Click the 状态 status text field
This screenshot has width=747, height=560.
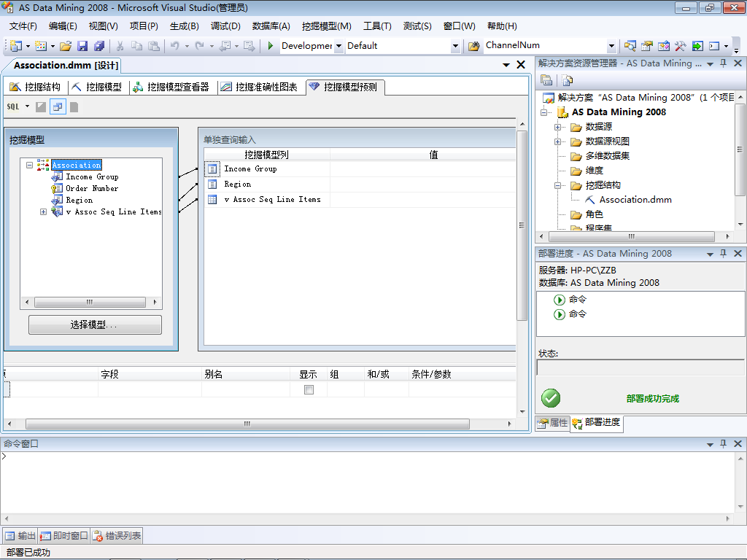pyautogui.click(x=640, y=367)
